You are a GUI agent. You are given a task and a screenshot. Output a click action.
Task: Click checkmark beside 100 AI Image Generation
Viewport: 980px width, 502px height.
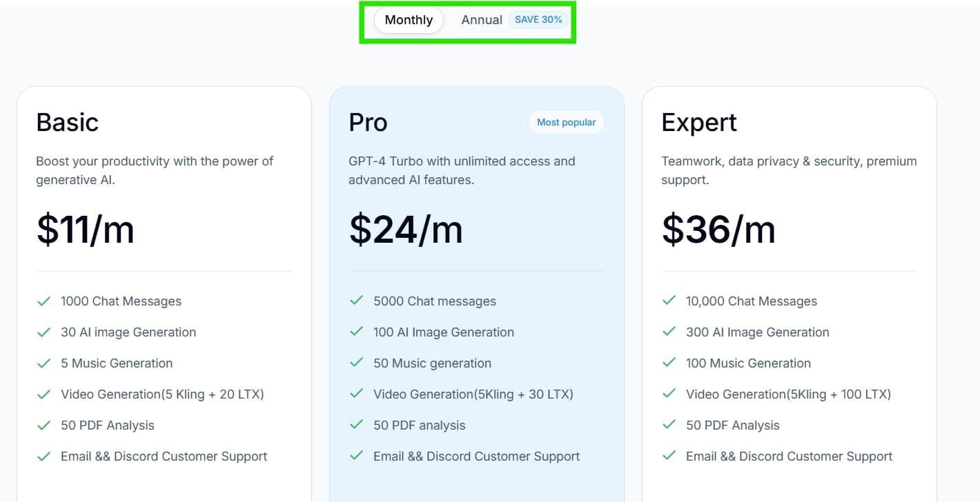[x=357, y=332]
